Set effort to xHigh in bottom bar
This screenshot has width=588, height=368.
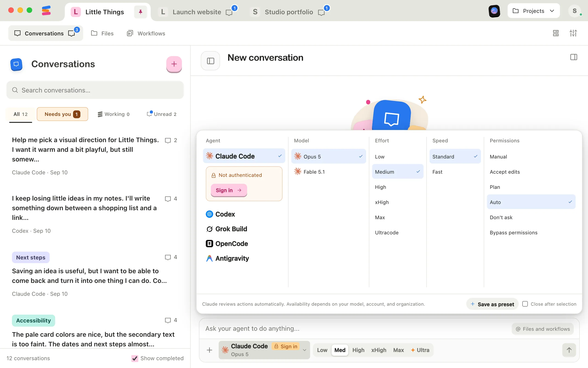pos(379,350)
